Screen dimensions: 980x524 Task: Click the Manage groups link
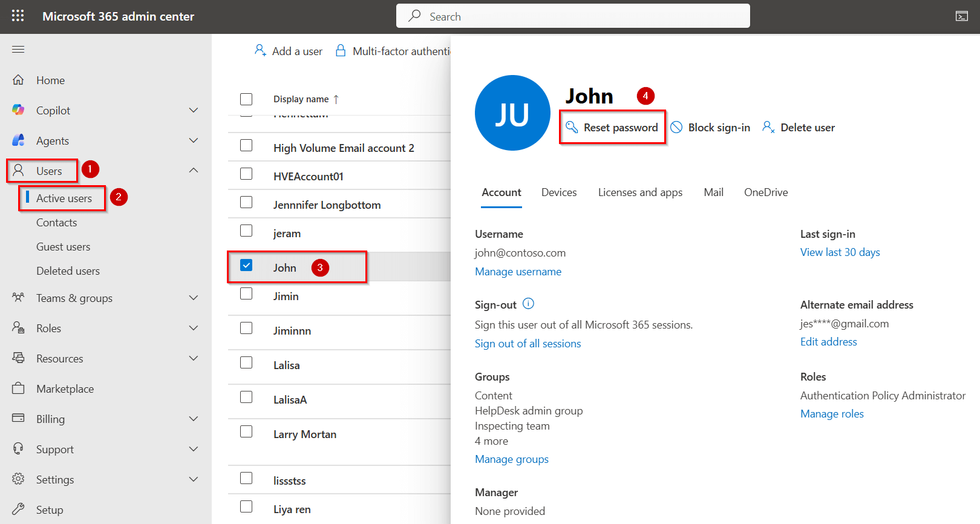coord(512,459)
